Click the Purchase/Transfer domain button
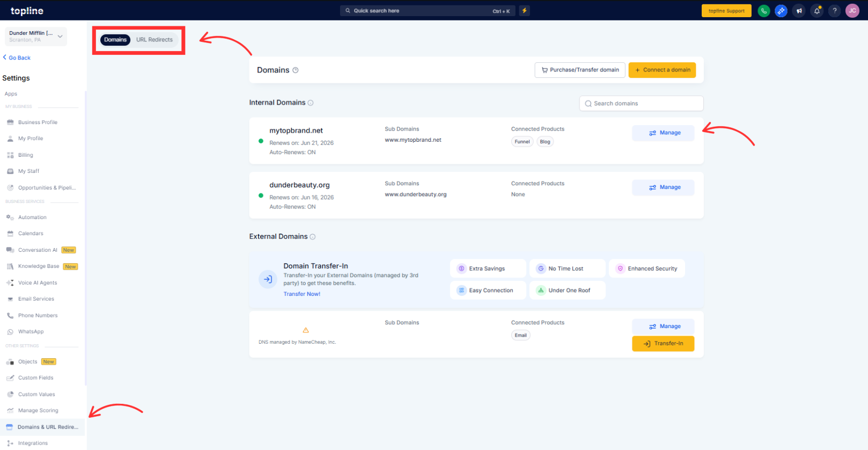The width and height of the screenshot is (868, 450). 579,70
